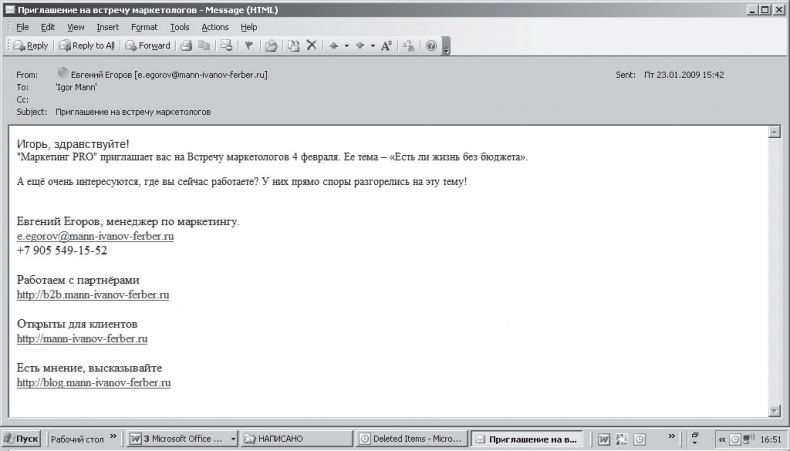Click the Print icon in toolbar
Screen dimensions: 790x451
(186, 46)
